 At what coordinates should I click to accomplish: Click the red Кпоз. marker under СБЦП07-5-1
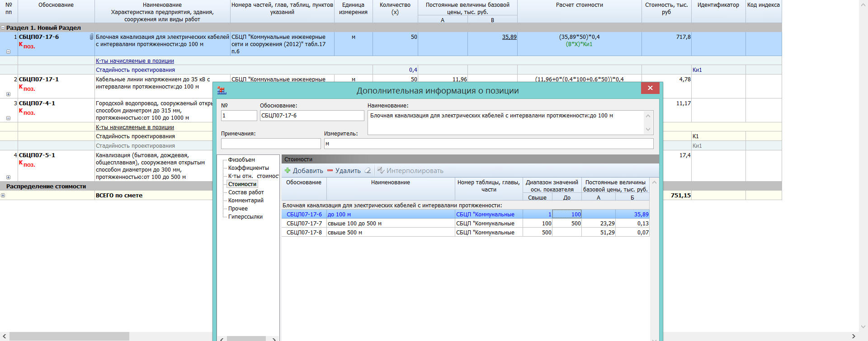pos(27,164)
